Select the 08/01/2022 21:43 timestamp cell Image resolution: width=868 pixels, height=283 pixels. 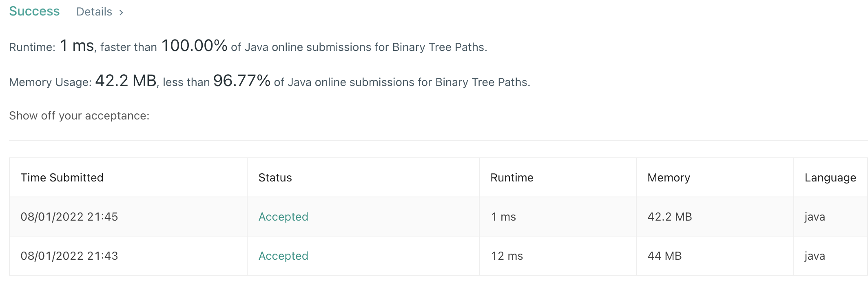[69, 256]
